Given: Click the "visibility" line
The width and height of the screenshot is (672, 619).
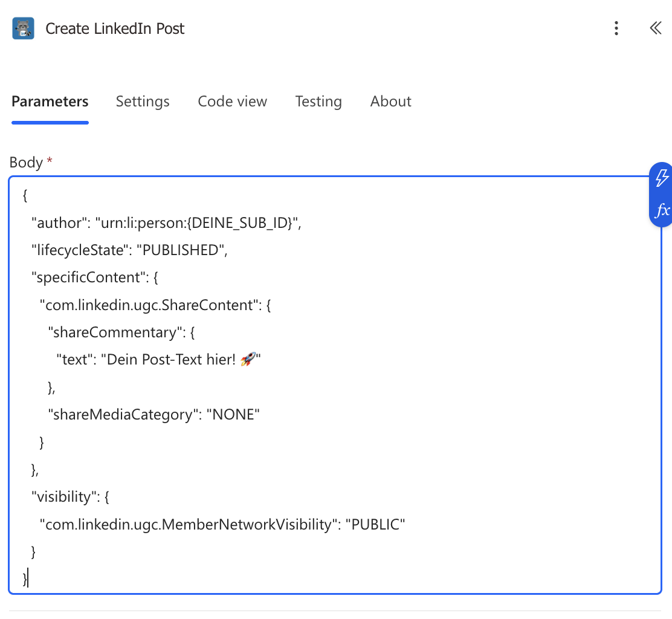Looking at the screenshot, I should [x=70, y=497].
